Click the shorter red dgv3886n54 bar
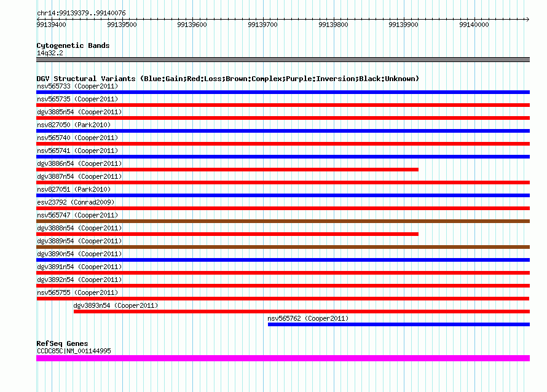Viewport: 547px width, 392px height. (227, 170)
